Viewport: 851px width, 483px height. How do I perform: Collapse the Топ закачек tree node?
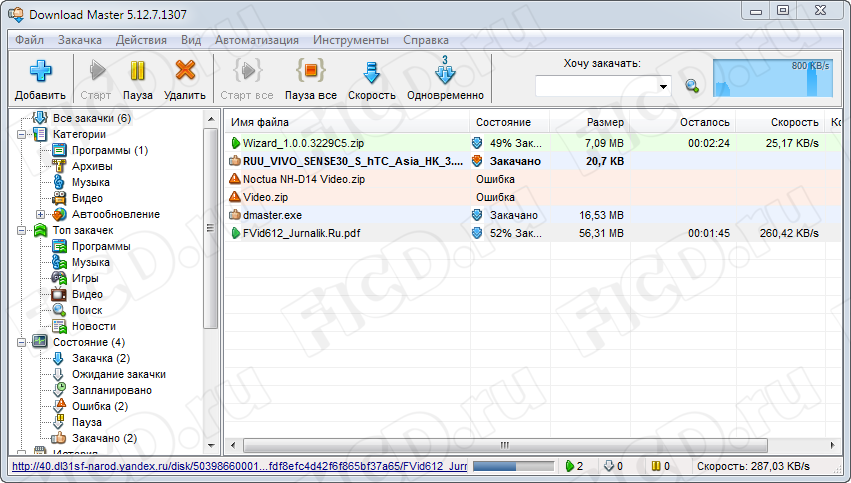click(21, 230)
